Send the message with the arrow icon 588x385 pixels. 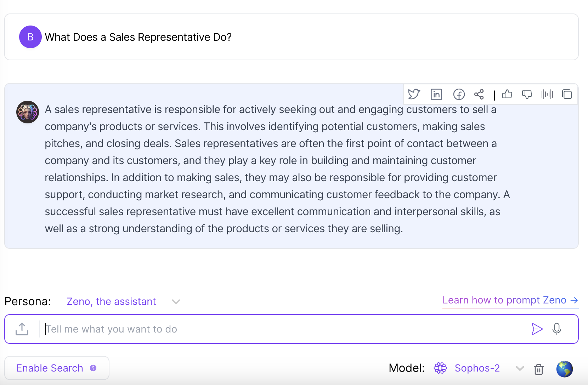coord(537,329)
